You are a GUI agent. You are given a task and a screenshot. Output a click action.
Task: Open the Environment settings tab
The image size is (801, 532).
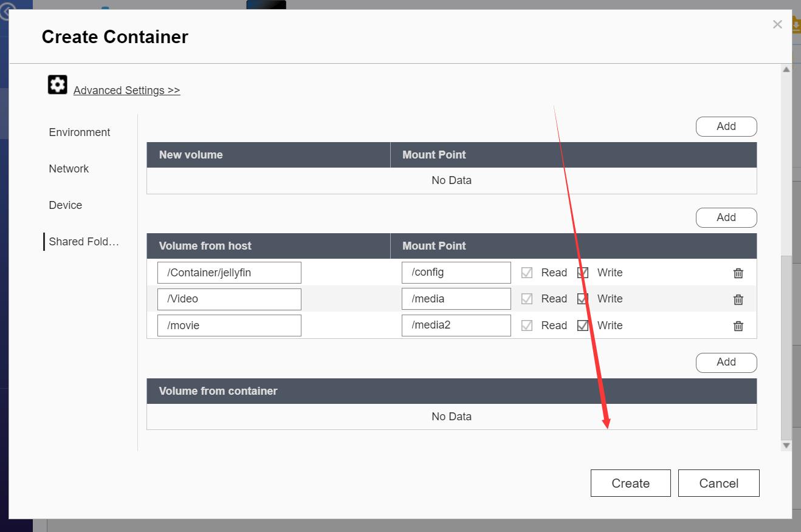pos(80,132)
